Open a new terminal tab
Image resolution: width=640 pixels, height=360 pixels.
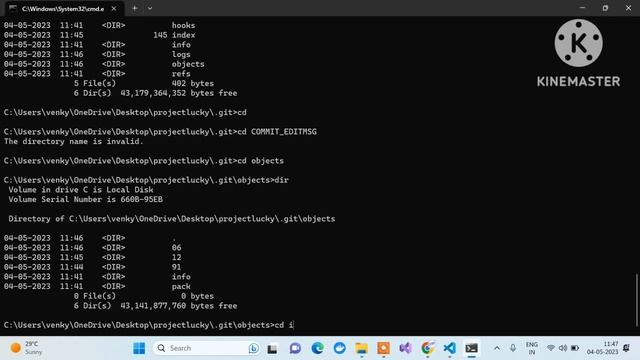point(134,9)
